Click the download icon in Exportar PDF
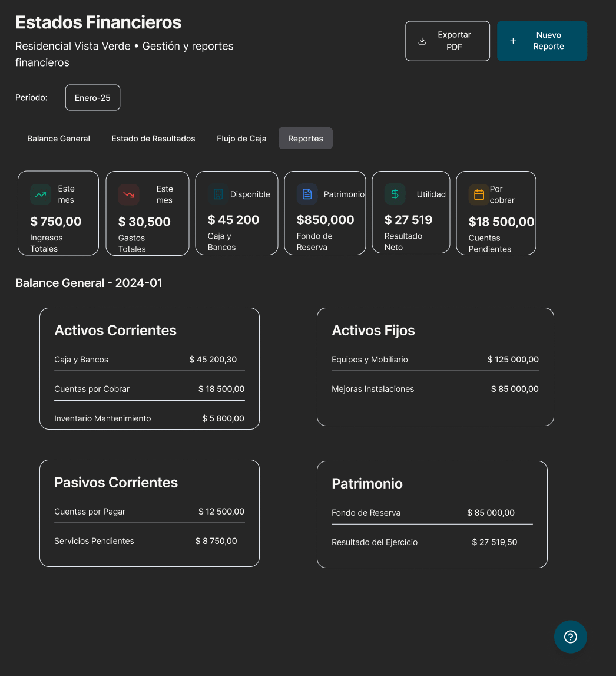 (x=422, y=41)
